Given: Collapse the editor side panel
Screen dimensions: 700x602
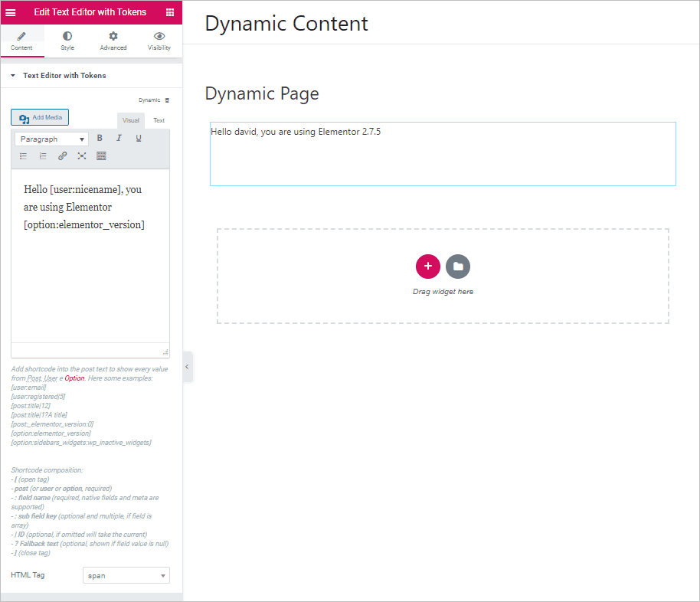Looking at the screenshot, I should 188,367.
